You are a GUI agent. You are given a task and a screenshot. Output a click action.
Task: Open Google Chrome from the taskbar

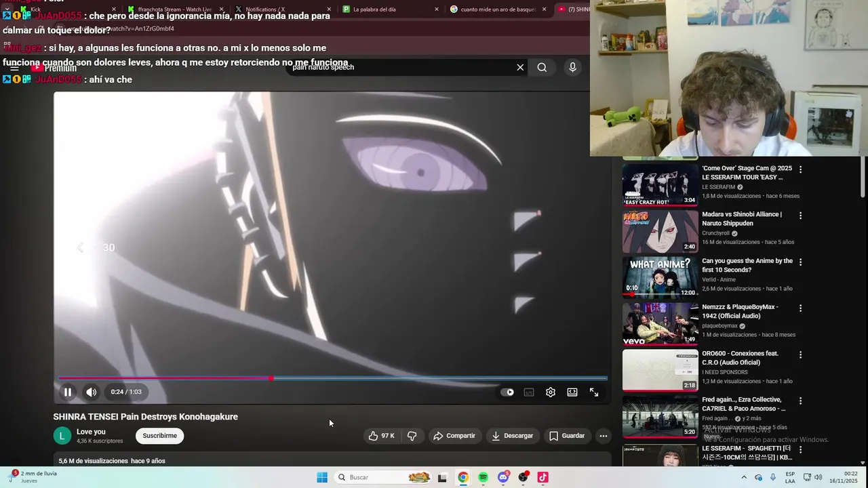click(x=462, y=477)
